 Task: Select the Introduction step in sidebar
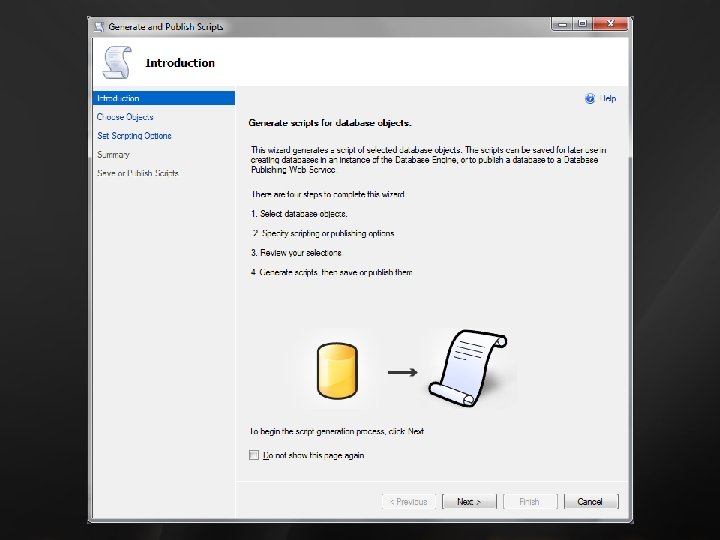pyautogui.click(x=163, y=98)
